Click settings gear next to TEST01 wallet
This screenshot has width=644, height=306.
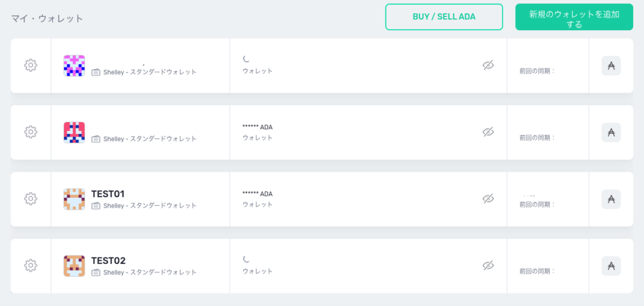(30, 199)
